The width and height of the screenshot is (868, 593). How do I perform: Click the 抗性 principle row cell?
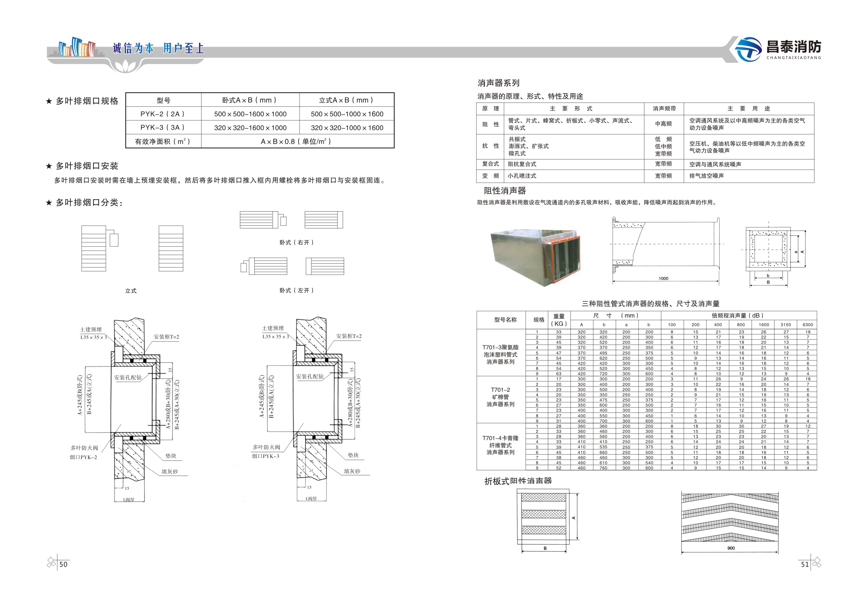[490, 146]
